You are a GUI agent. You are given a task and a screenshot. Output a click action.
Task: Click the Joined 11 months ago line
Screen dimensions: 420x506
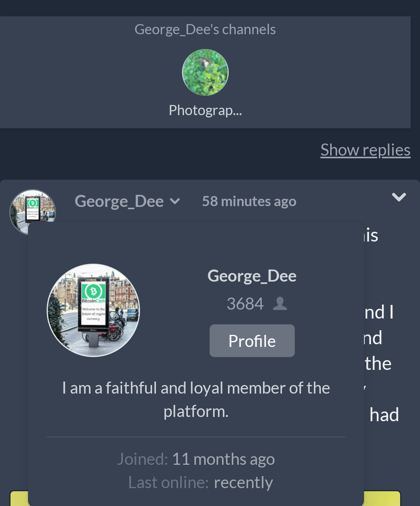click(196, 459)
